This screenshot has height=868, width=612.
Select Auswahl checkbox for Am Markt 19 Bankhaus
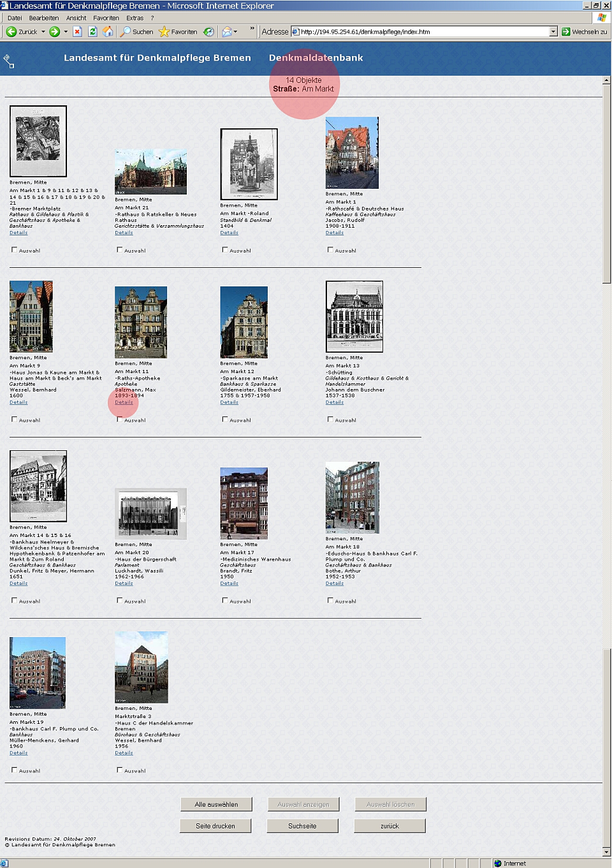pyautogui.click(x=14, y=770)
